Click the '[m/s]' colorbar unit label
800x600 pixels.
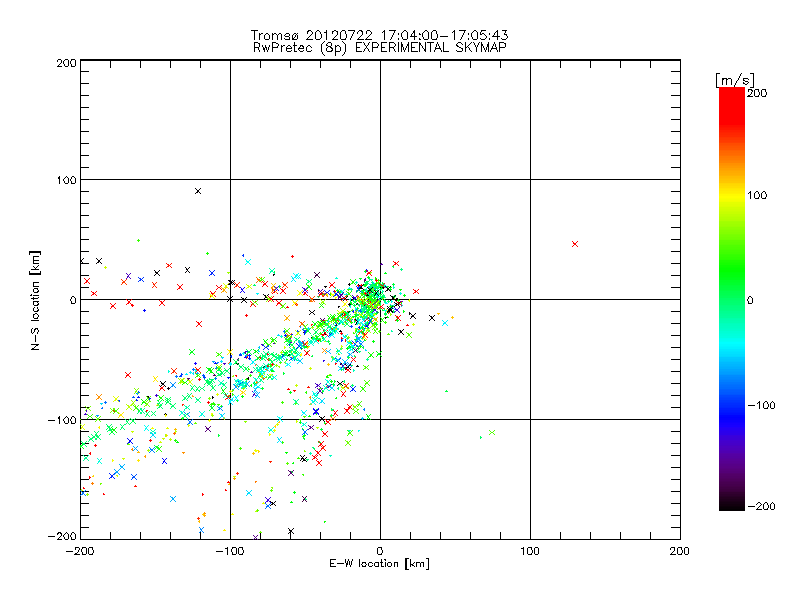coord(735,80)
